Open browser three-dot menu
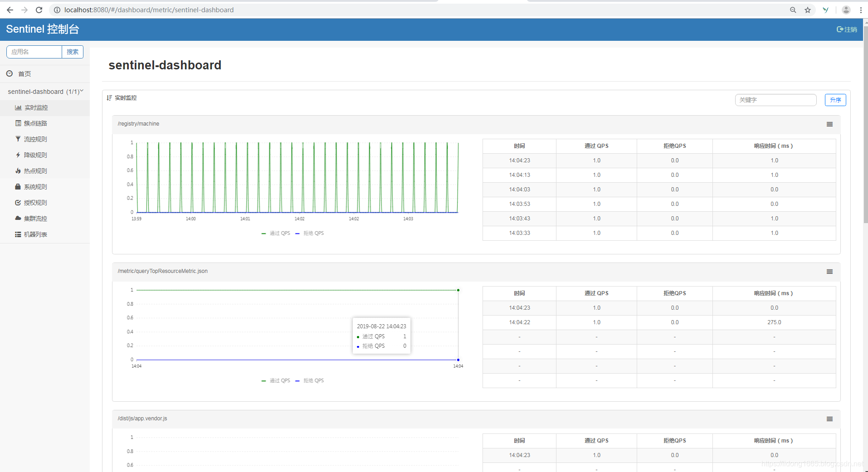 click(861, 10)
